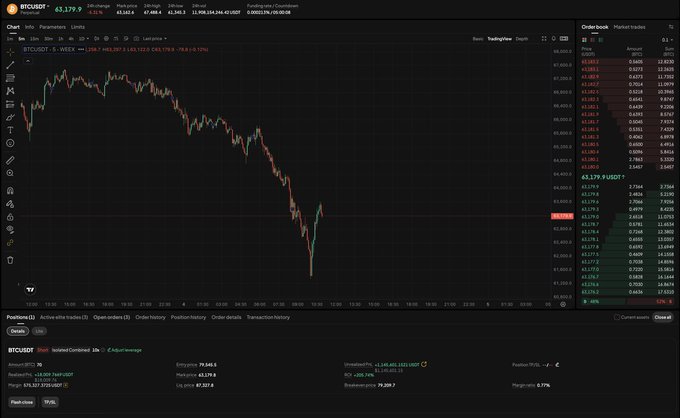Select the 5m timeframe

[21, 39]
